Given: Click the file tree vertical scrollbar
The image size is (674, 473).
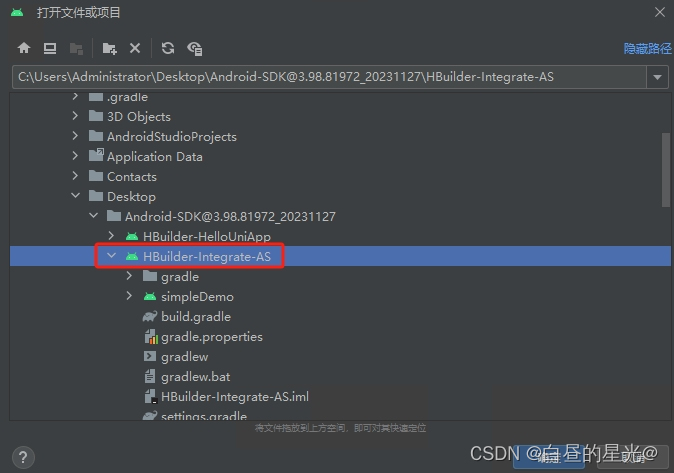Looking at the screenshot, I should pyautogui.click(x=665, y=170).
